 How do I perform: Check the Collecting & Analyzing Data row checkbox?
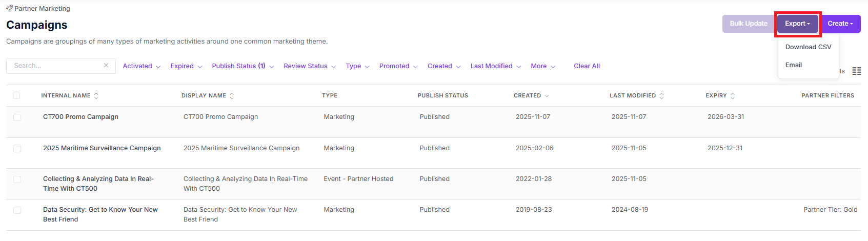pos(17,179)
